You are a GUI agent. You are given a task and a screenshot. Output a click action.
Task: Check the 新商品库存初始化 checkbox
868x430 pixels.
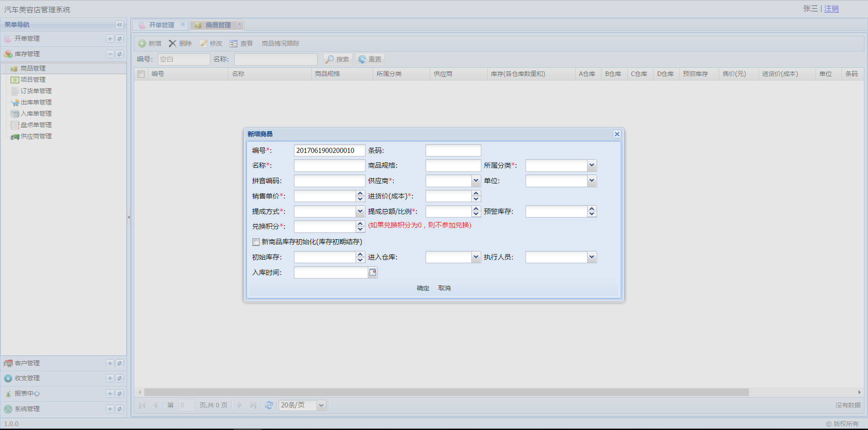coord(256,242)
